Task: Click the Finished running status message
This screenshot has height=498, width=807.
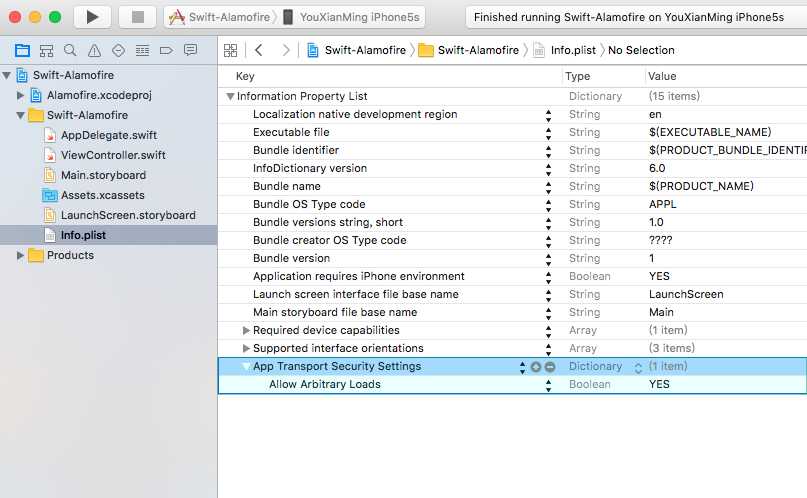Action: coord(628,17)
